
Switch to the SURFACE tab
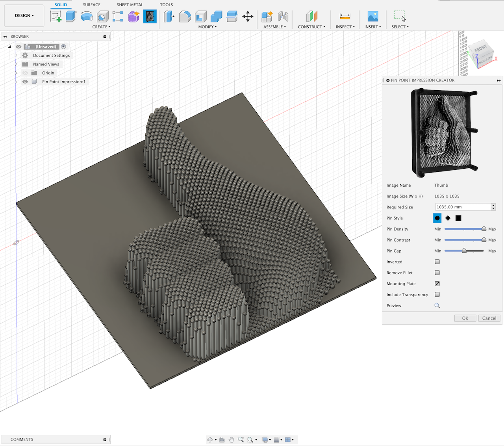(91, 5)
